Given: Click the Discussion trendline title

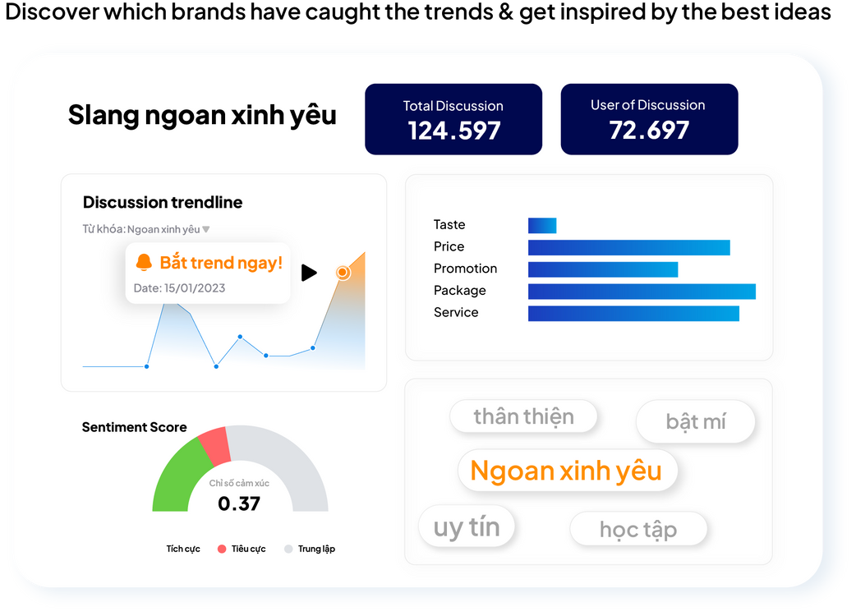Looking at the screenshot, I should (162, 202).
